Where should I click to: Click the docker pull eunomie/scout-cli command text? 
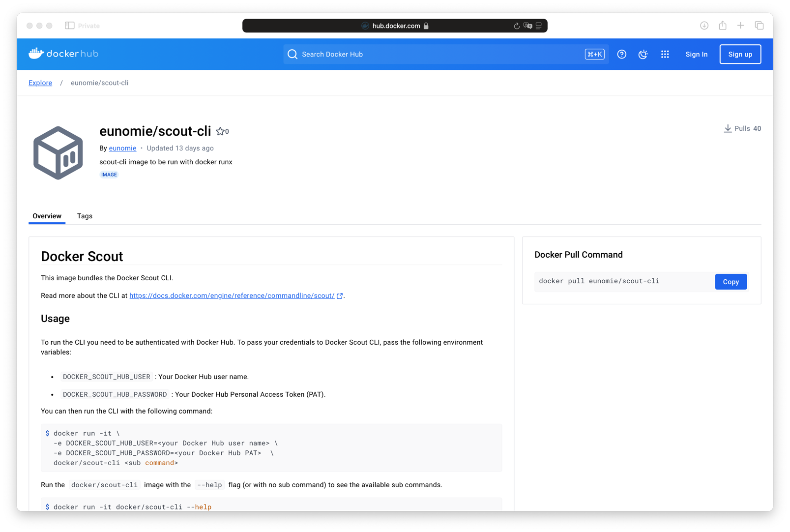(x=599, y=281)
